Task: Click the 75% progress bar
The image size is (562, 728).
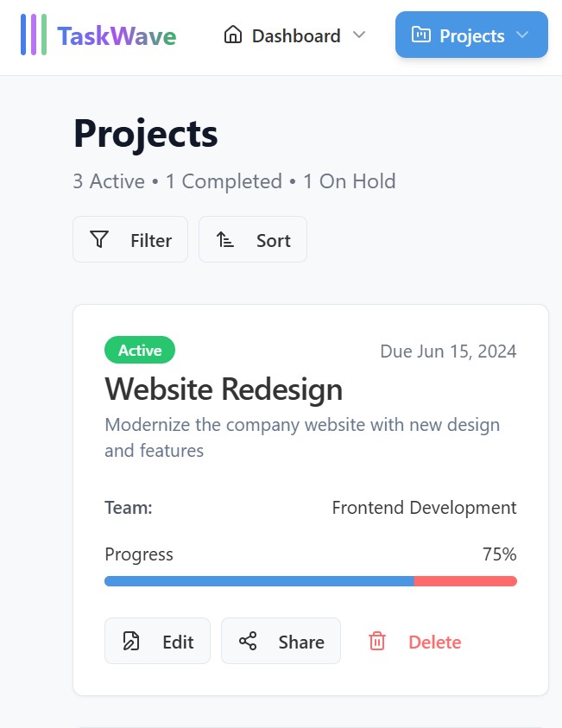Action: [x=311, y=580]
